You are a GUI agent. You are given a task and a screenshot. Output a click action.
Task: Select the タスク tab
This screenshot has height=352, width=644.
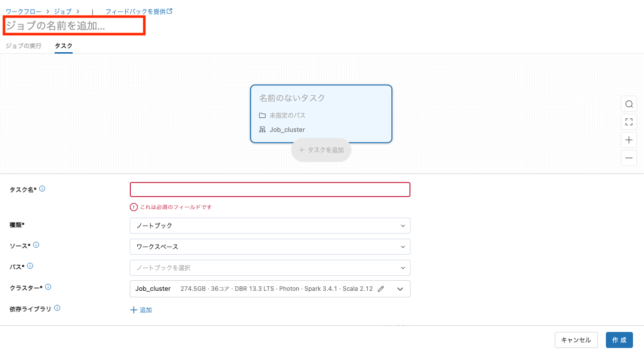click(x=63, y=45)
